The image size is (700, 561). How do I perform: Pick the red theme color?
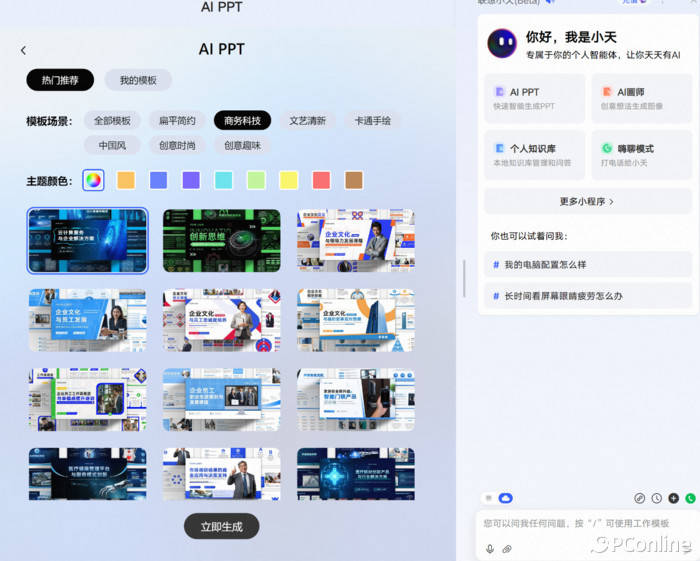[321, 180]
